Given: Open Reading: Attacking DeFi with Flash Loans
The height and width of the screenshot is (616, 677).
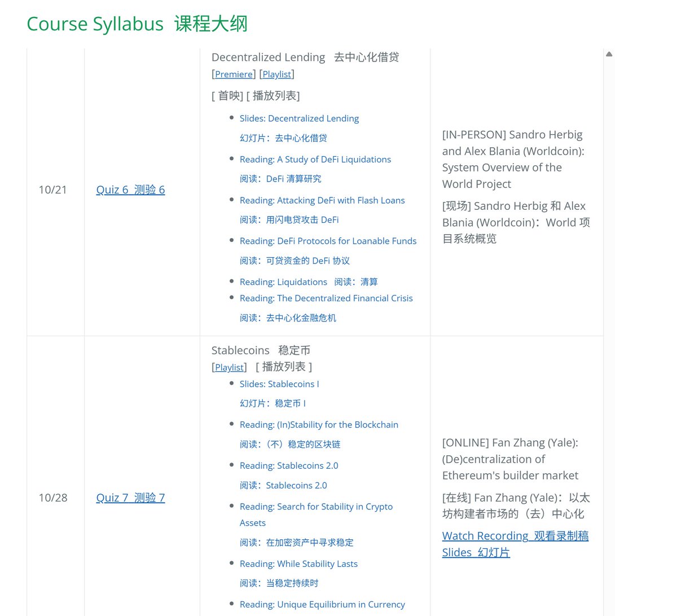Looking at the screenshot, I should pos(322,200).
